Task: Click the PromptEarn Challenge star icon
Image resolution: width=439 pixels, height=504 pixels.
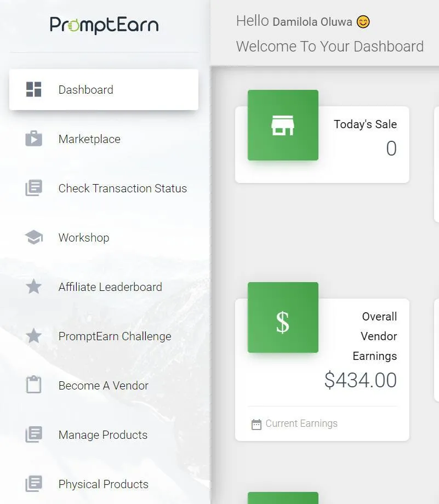Action: point(34,336)
